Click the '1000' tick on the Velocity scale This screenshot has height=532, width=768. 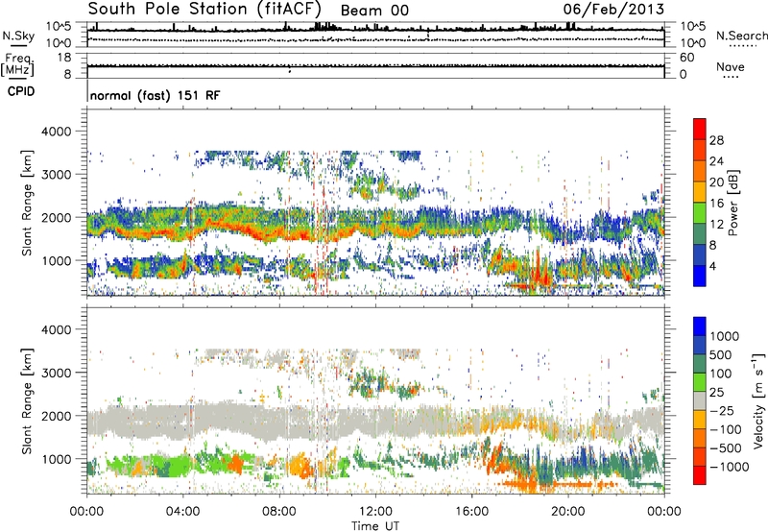[x=725, y=336]
